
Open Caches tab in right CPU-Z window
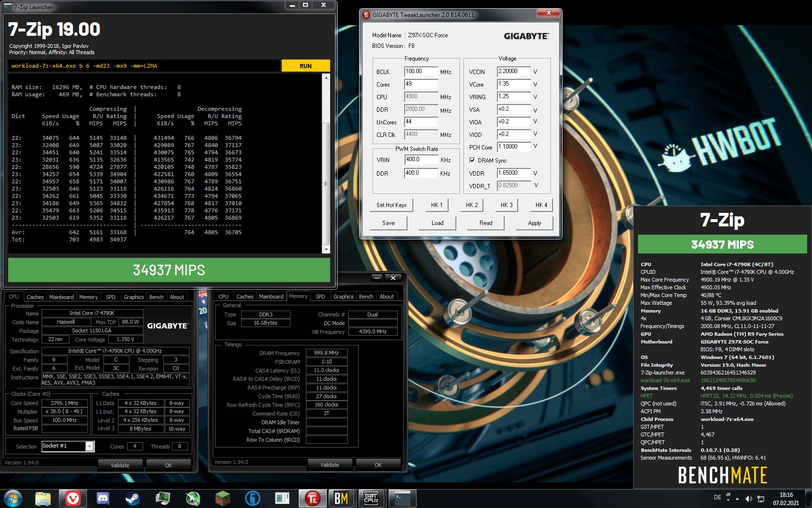click(245, 297)
